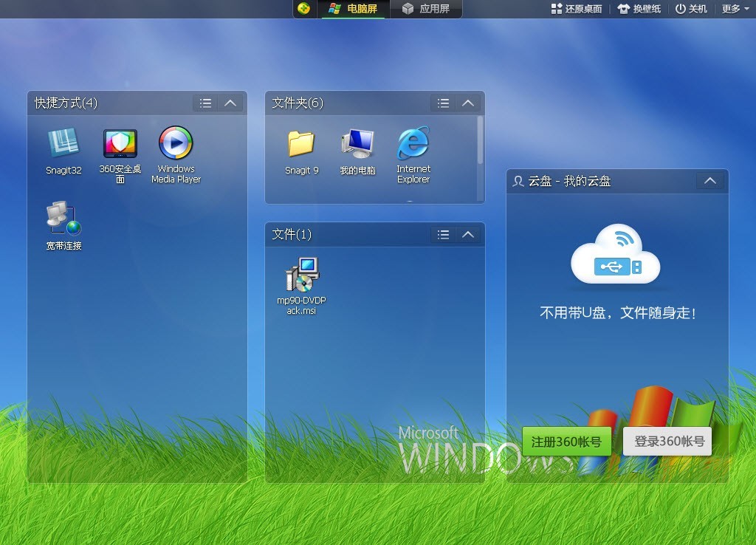Collapse the 云盘 cloud disk panel
The image size is (756, 545).
[710, 181]
